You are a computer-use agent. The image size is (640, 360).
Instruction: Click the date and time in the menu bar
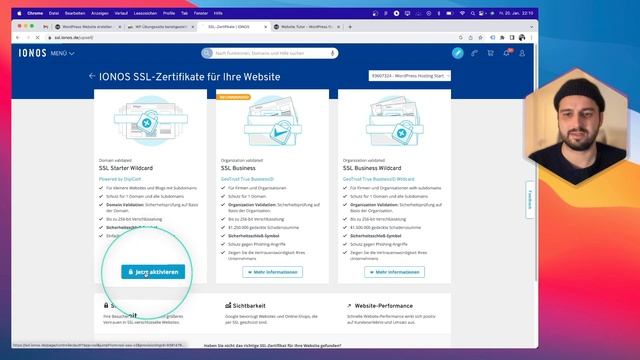(x=516, y=13)
